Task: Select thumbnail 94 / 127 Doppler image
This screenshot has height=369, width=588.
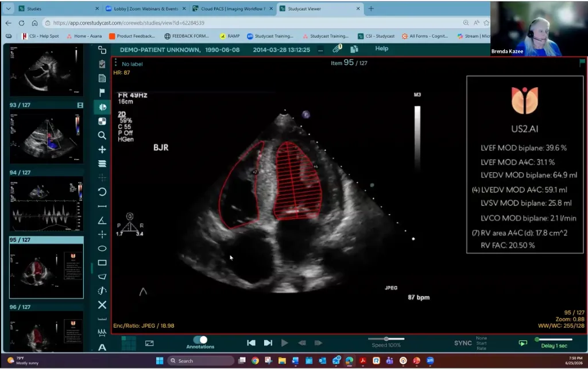Action: [x=46, y=204]
